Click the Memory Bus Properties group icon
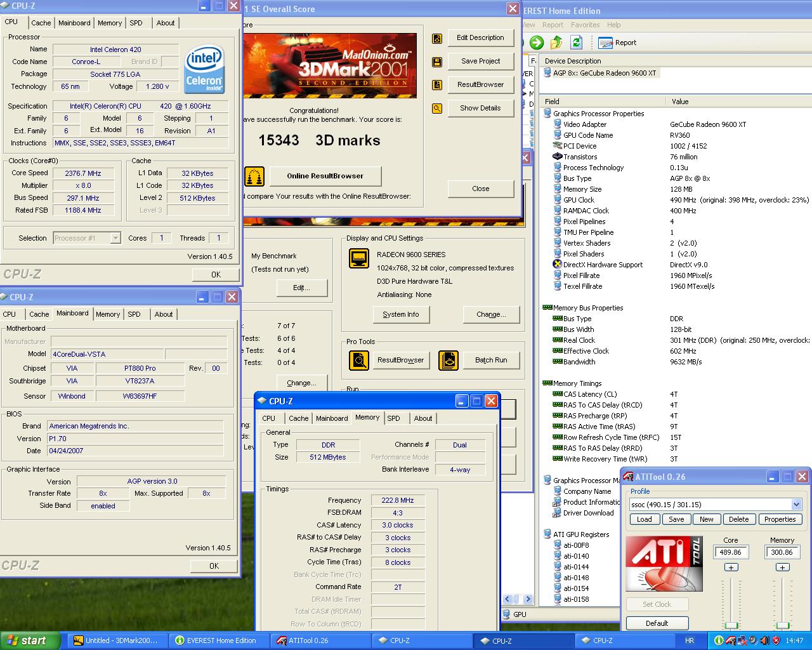 (547, 308)
